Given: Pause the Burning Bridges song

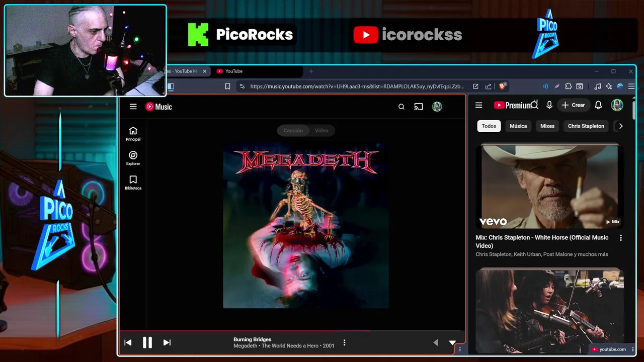Looking at the screenshot, I should pyautogui.click(x=147, y=342).
